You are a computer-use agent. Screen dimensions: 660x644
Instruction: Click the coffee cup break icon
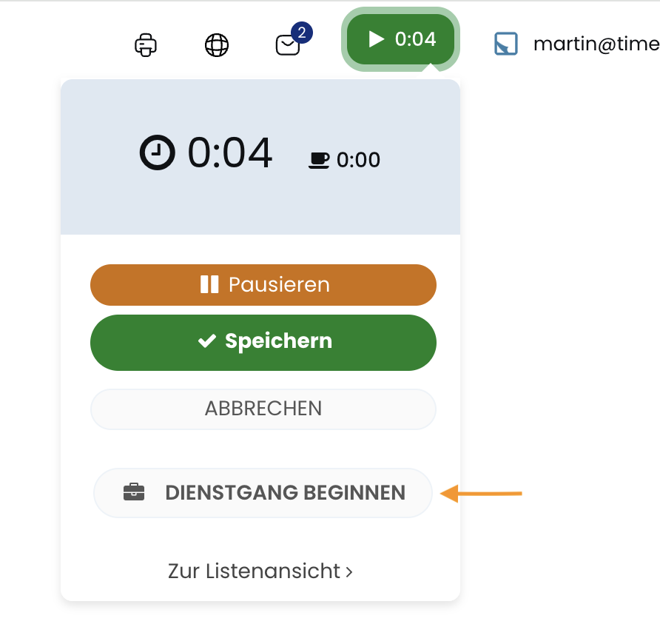click(319, 159)
